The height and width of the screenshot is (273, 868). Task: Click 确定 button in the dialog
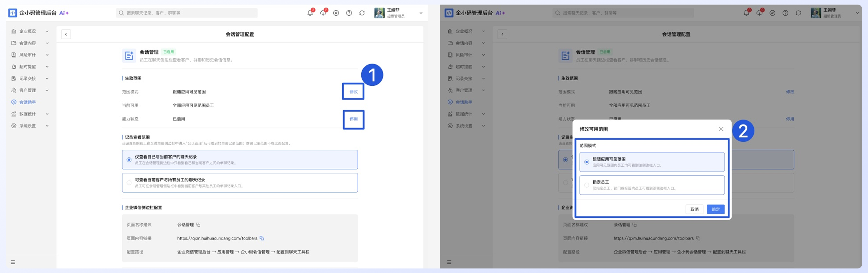pyautogui.click(x=716, y=209)
